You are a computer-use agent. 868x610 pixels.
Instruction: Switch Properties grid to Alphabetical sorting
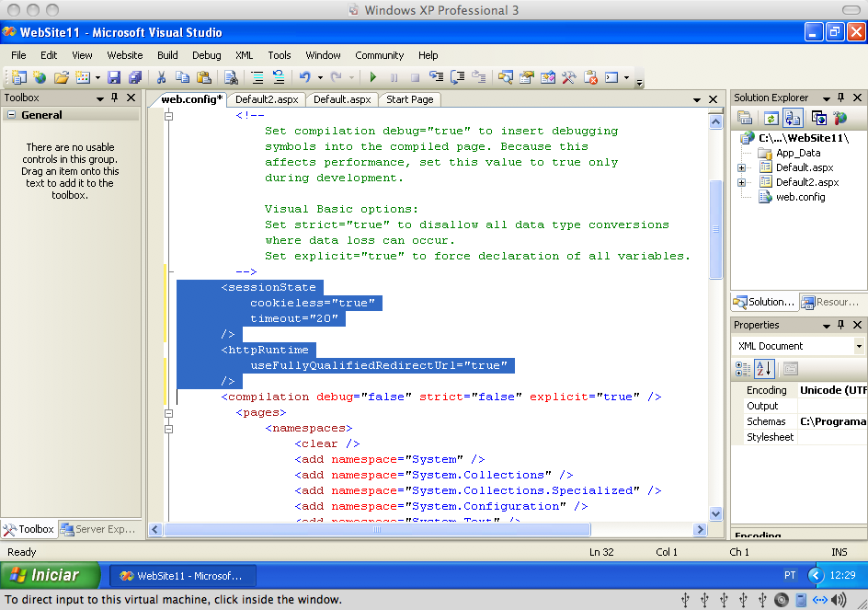point(764,368)
